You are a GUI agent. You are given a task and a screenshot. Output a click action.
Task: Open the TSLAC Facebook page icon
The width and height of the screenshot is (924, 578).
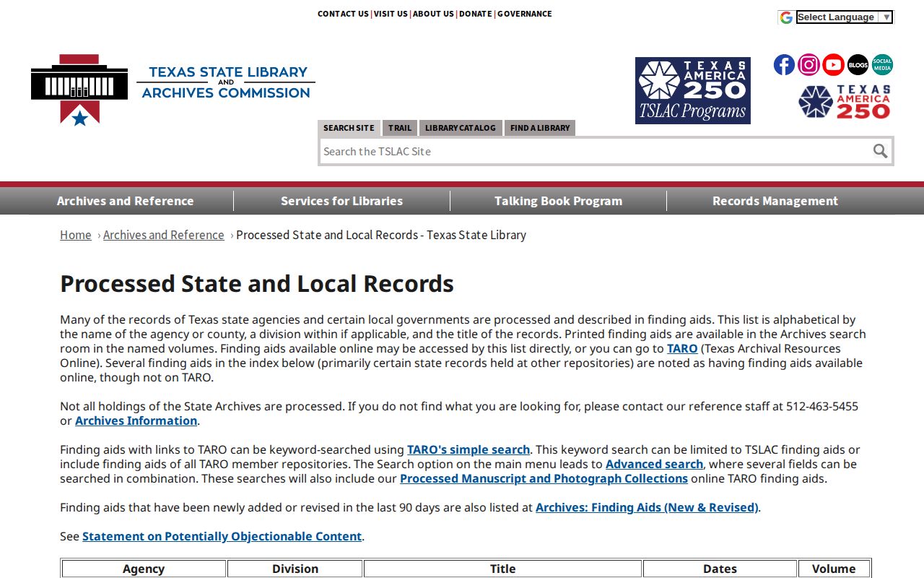[x=784, y=65]
